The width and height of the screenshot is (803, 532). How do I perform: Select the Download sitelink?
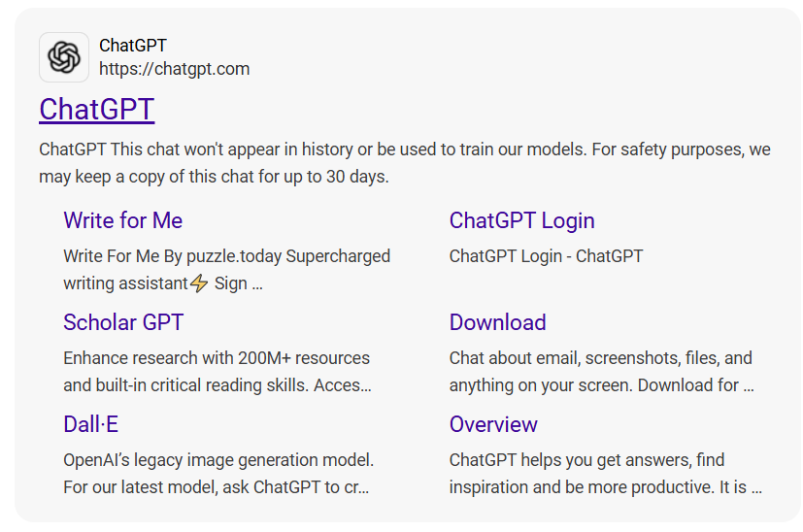tap(497, 322)
